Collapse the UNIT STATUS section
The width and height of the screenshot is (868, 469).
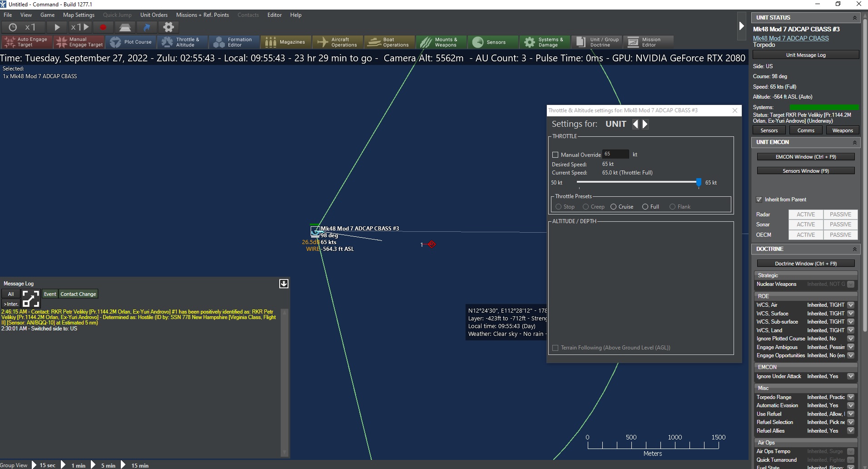point(854,18)
